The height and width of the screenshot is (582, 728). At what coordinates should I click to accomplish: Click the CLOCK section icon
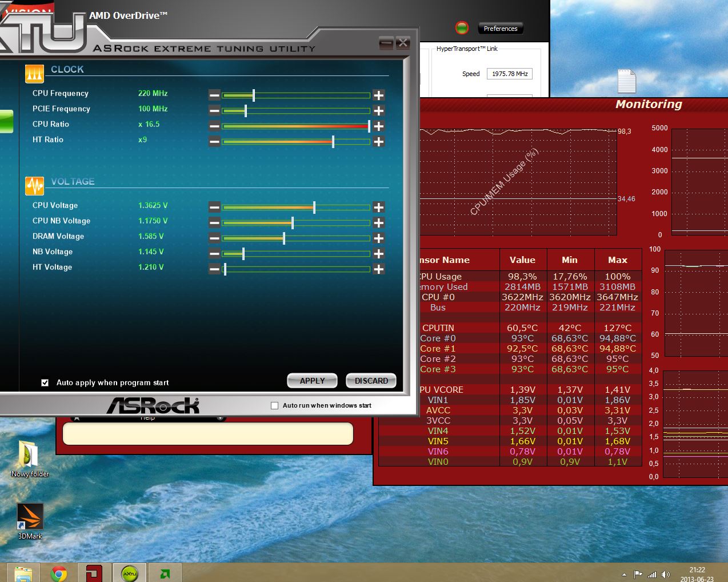coord(34,74)
